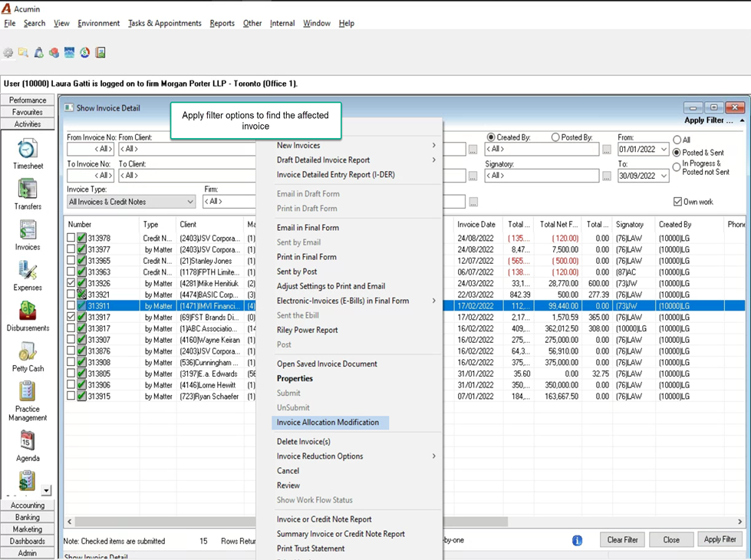Click the Close button beside Clear Filter
751x560 pixels.
pyautogui.click(x=671, y=540)
